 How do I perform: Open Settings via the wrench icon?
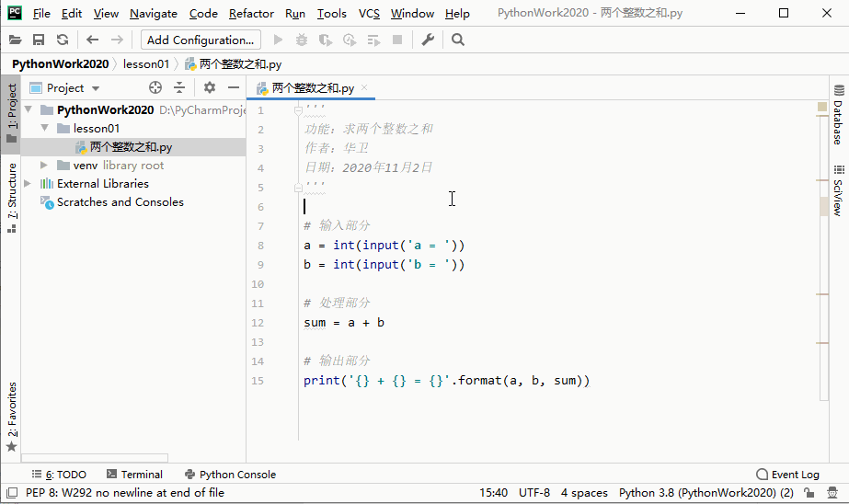click(428, 40)
